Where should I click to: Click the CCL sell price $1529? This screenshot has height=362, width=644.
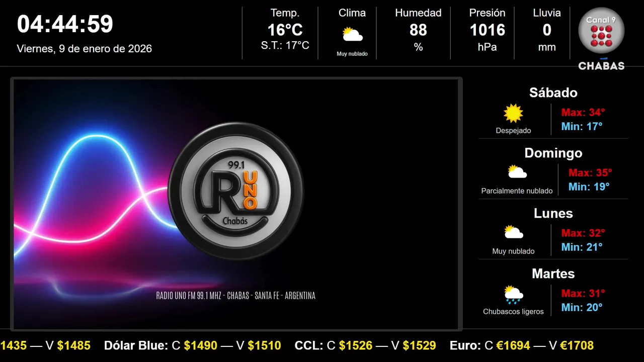point(419,345)
